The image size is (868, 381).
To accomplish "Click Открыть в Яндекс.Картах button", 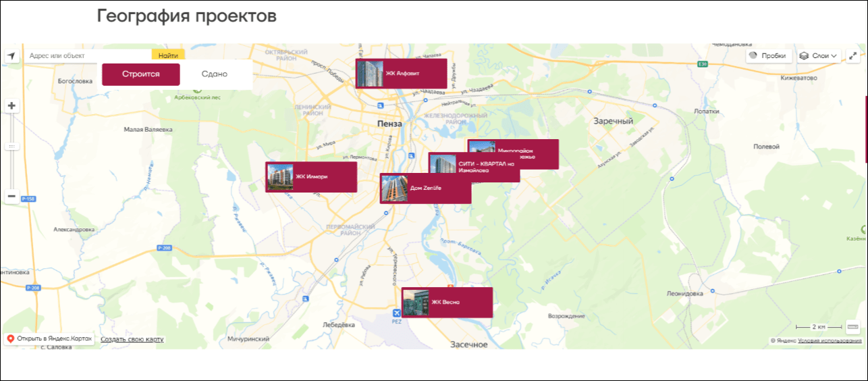I will [49, 338].
